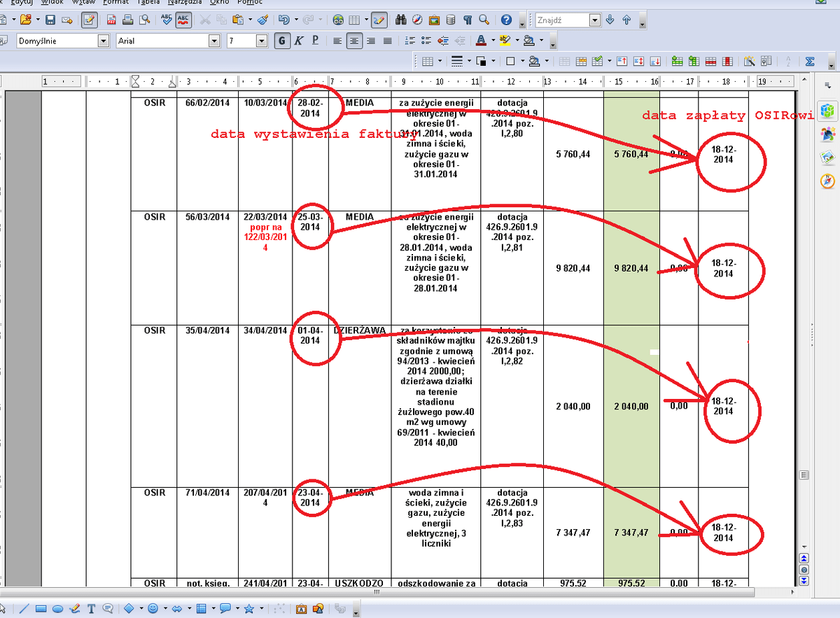Open table AutoFormat
The image size is (840, 618).
click(x=749, y=61)
